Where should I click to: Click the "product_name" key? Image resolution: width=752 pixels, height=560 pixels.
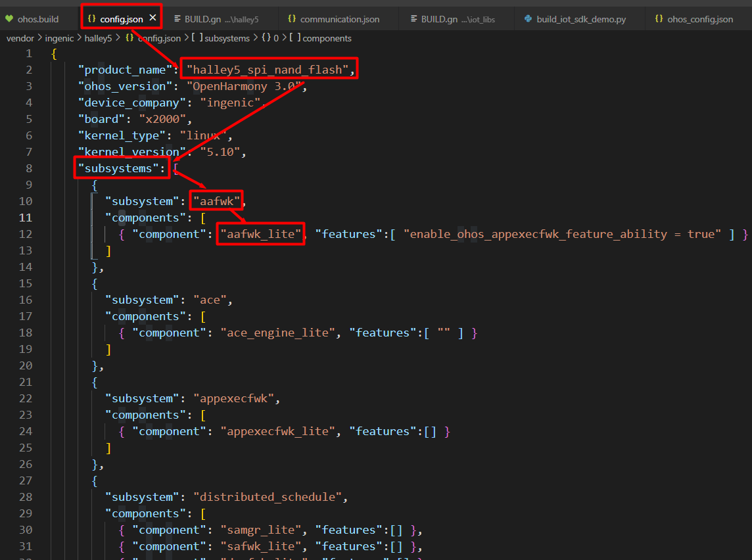pos(125,70)
